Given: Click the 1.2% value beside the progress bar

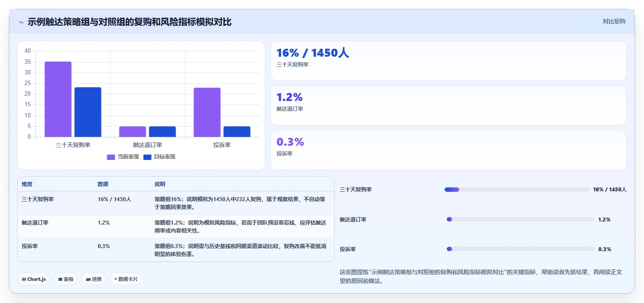Looking at the screenshot, I should click(x=605, y=219).
